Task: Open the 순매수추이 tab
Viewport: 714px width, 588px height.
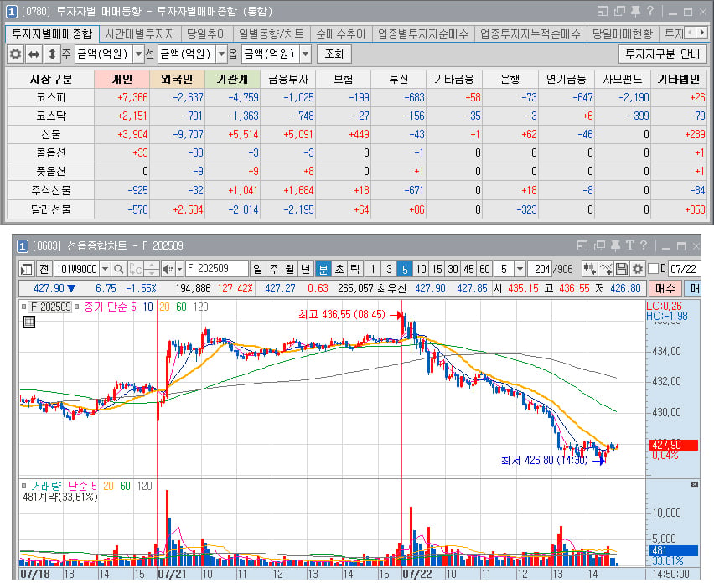Action: (340, 34)
